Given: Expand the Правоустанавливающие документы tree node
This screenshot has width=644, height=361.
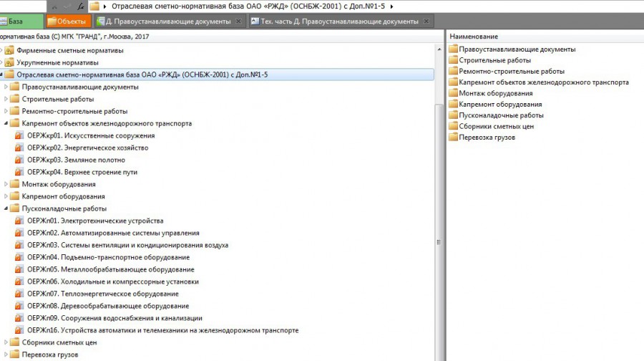Looking at the screenshot, I should coord(6,87).
